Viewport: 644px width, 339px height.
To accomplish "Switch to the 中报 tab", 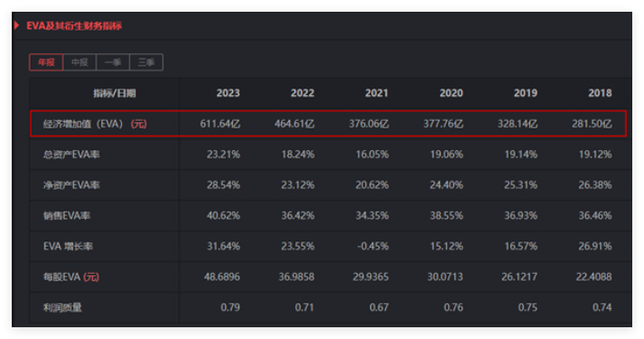I will pos(79,62).
